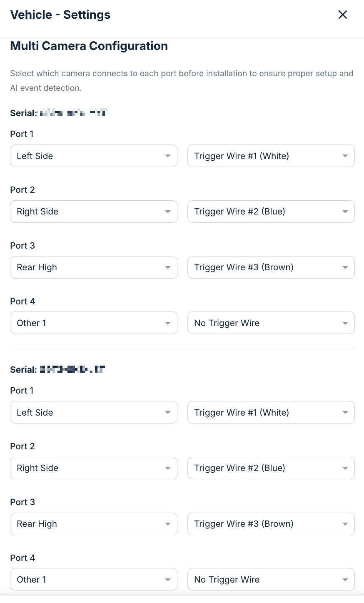Click arrow on second device's Left Side dropdown
Viewport: 364px width, 603px height.
167,412
